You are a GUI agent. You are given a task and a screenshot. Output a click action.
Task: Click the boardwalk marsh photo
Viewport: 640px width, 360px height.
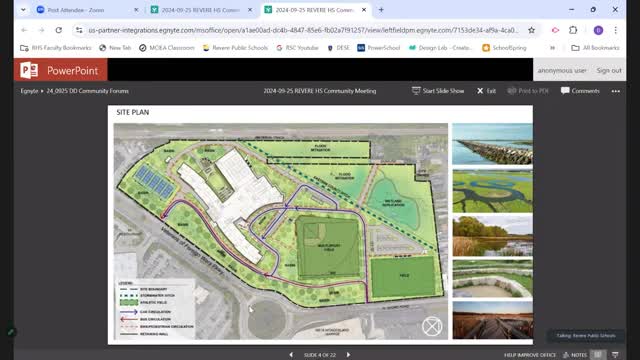click(x=492, y=320)
